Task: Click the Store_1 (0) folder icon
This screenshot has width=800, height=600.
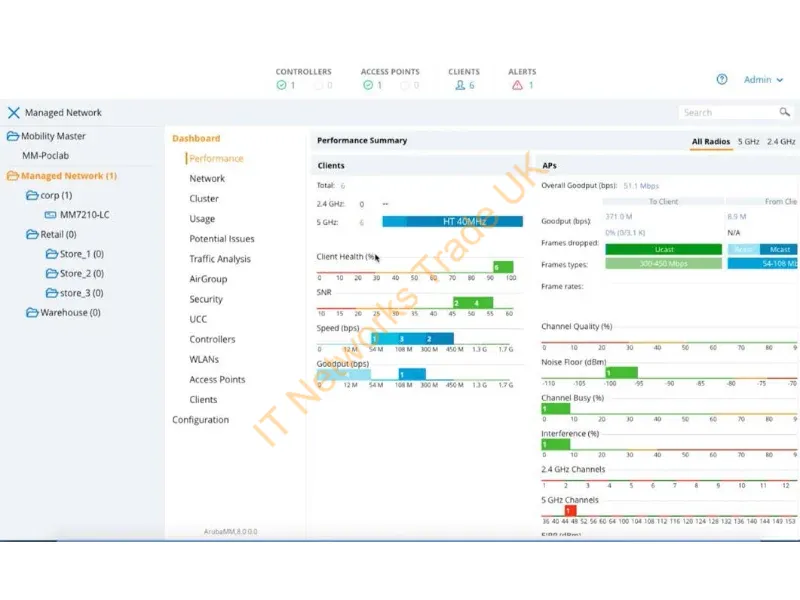Action: [52, 254]
